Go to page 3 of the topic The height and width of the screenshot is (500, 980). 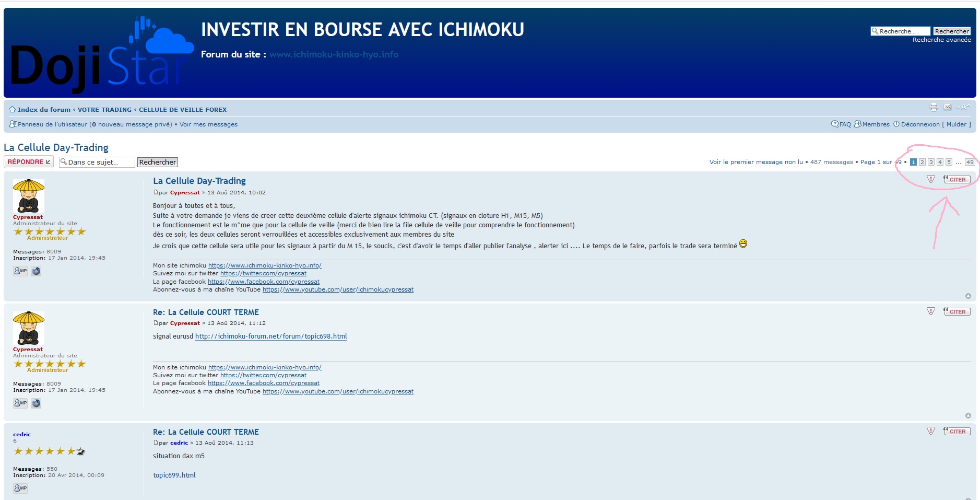tap(931, 162)
